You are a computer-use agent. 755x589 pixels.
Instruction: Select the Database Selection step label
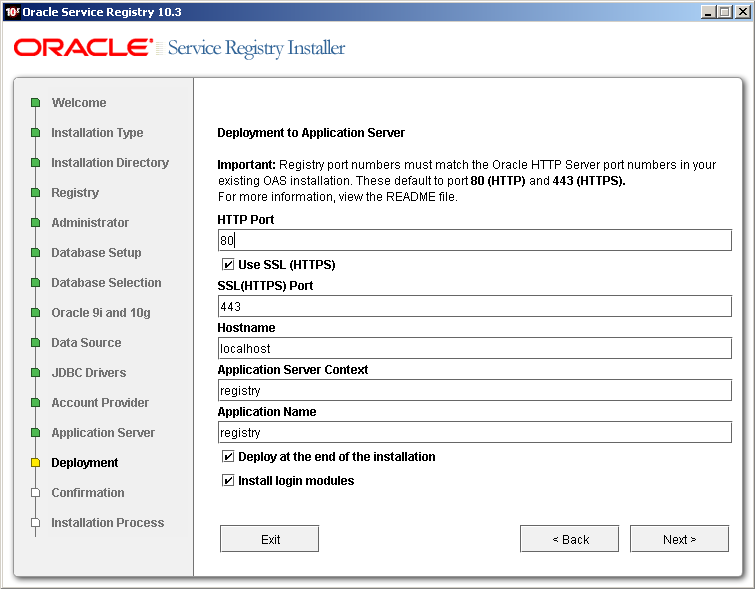coord(106,283)
